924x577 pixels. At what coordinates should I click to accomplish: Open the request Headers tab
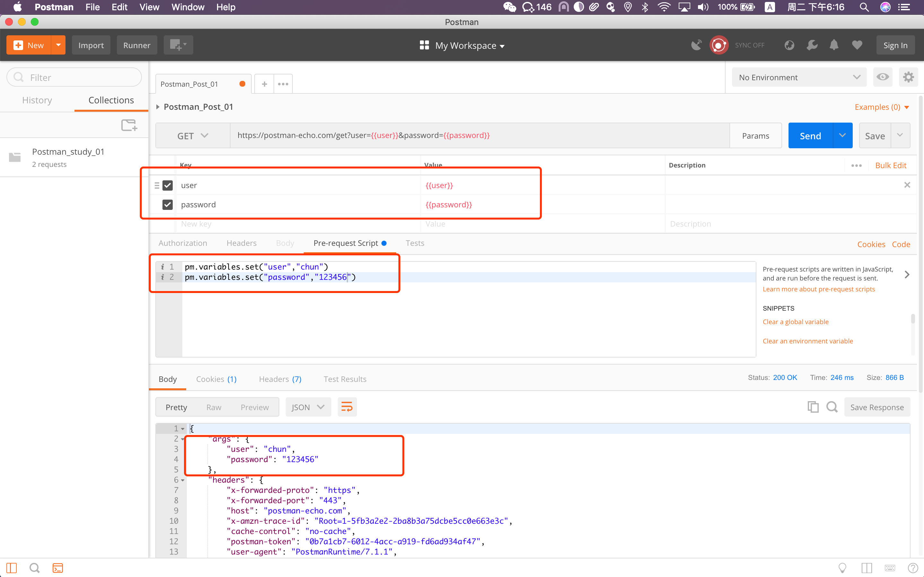(241, 243)
